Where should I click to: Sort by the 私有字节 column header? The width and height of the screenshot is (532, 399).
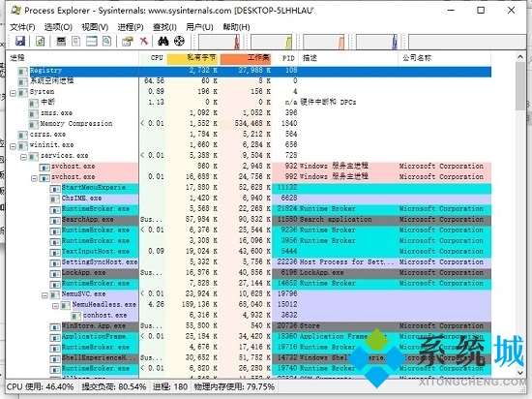coord(192,58)
